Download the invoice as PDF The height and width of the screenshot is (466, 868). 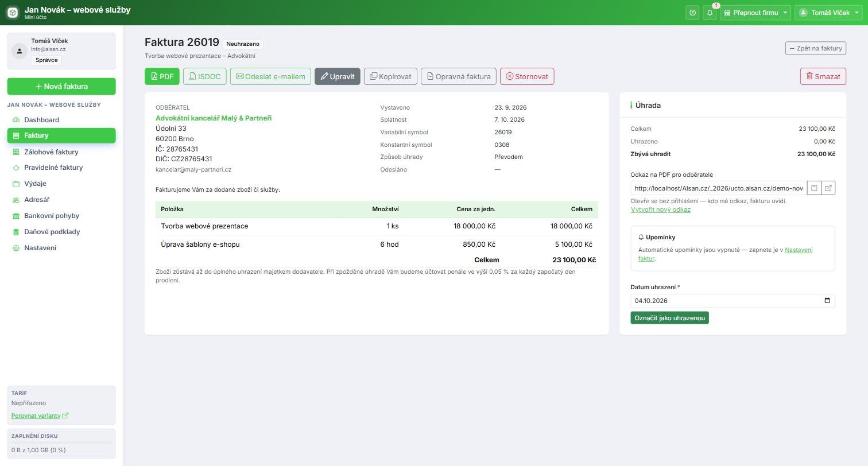(162, 76)
